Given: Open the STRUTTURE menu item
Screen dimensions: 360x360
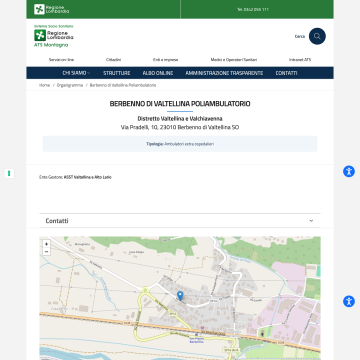Looking at the screenshot, I should tap(117, 73).
